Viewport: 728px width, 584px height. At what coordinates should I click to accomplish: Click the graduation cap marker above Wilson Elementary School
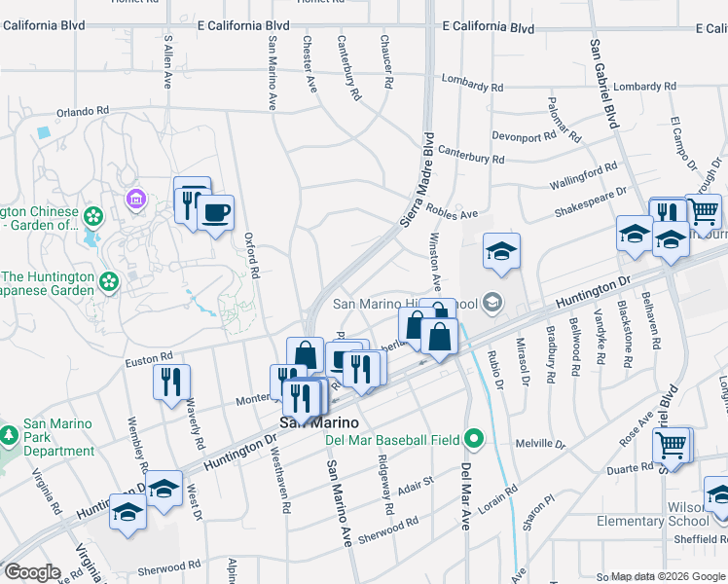tap(716, 495)
